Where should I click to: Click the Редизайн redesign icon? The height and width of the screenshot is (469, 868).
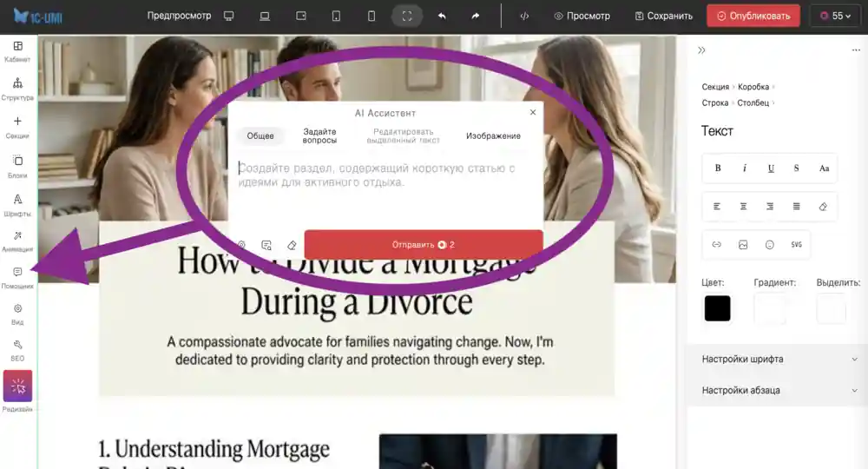[x=17, y=386]
